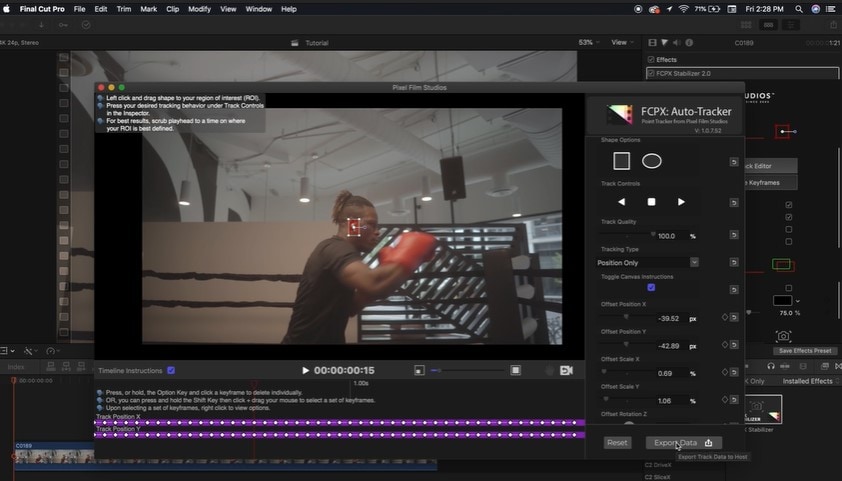Open the Window menu
The image size is (842, 481).
[258, 9]
